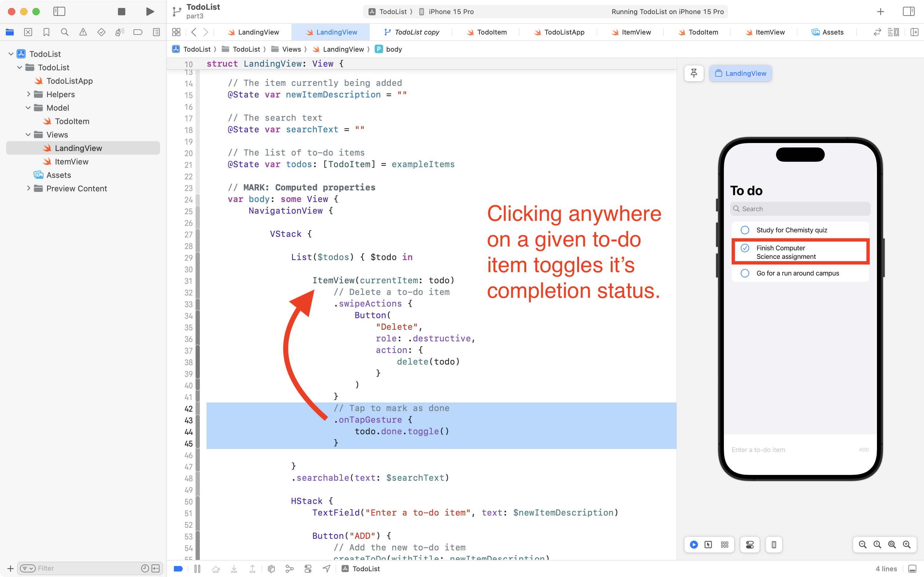Viewport: 924px width, 577px height.
Task: Pin the preview with the pin icon
Action: (x=694, y=73)
